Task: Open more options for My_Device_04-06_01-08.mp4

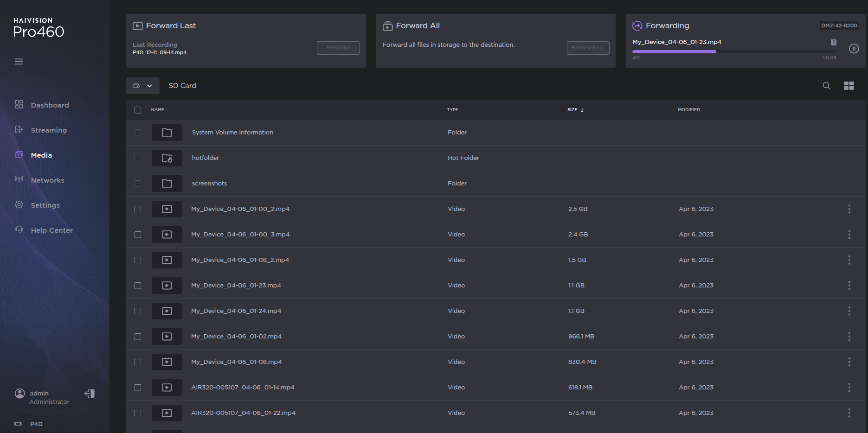Action: pyautogui.click(x=849, y=362)
